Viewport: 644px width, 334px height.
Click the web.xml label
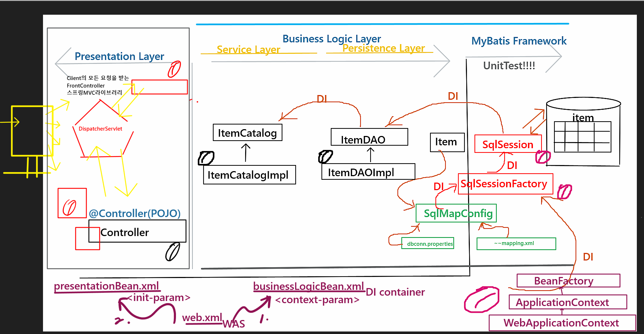point(202,318)
